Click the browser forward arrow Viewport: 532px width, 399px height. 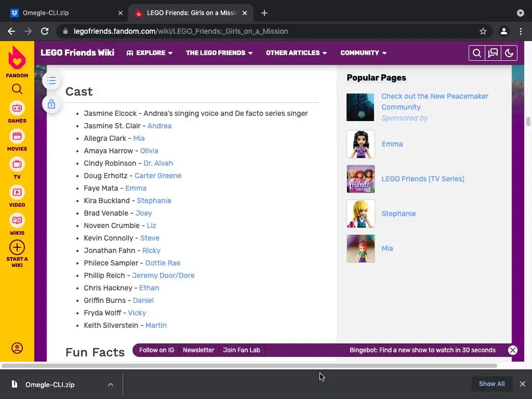(28, 31)
